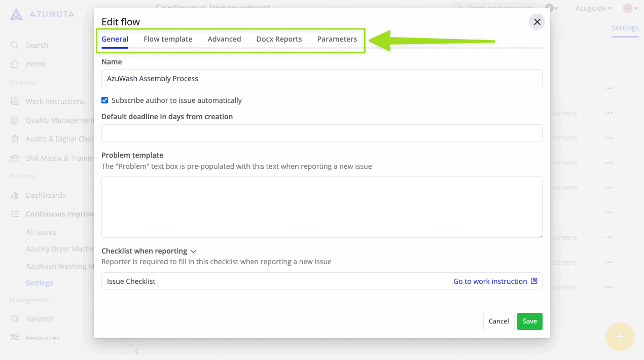
Task: Open Work Instructions sidebar icon
Action: click(15, 101)
